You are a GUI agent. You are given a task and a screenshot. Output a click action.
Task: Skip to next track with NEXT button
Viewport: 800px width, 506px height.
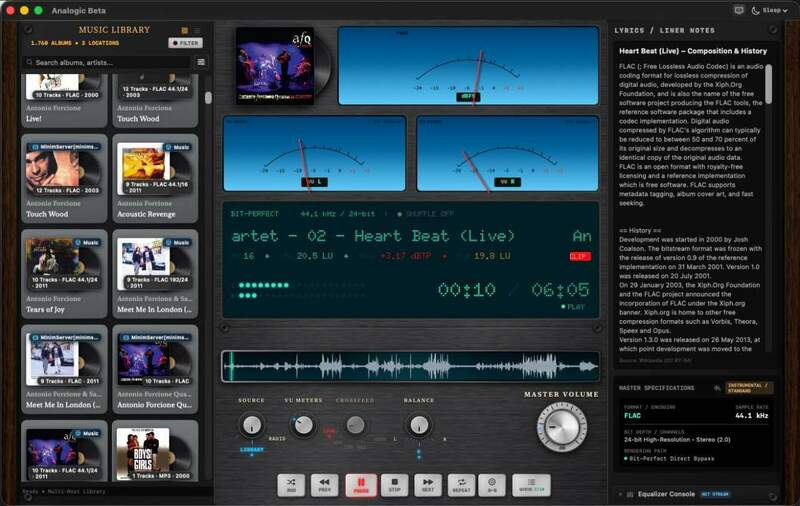(428, 485)
